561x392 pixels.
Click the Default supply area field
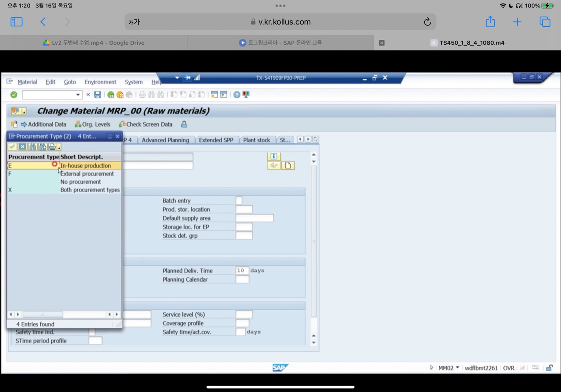click(255, 218)
